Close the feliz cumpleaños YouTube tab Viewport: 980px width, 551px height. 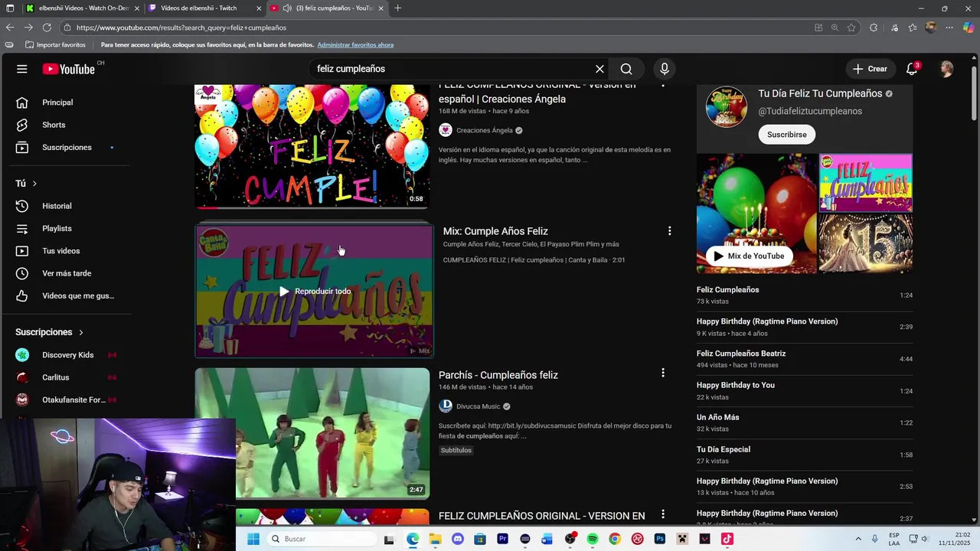click(381, 8)
